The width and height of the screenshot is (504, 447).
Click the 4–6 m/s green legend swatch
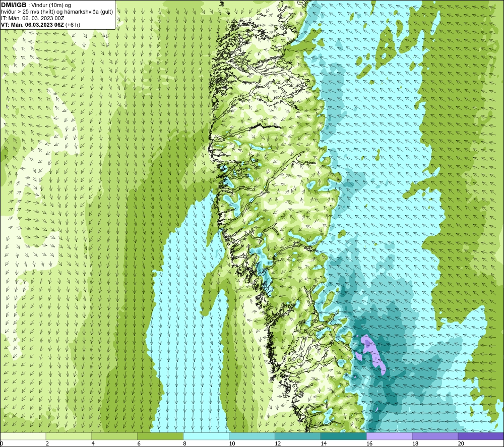pyautogui.click(x=114, y=436)
